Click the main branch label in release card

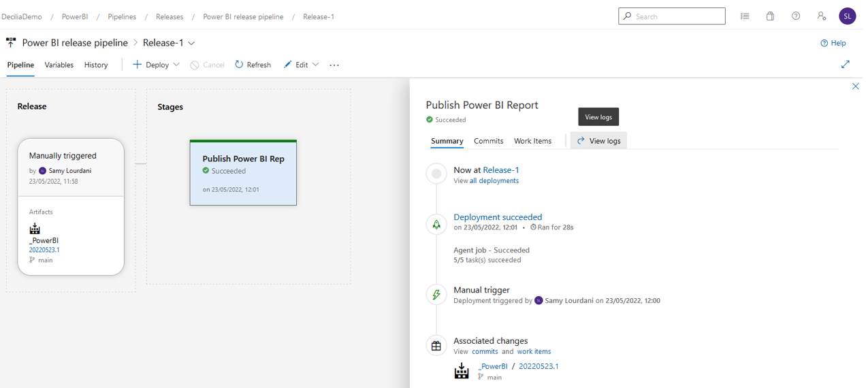(x=45, y=260)
